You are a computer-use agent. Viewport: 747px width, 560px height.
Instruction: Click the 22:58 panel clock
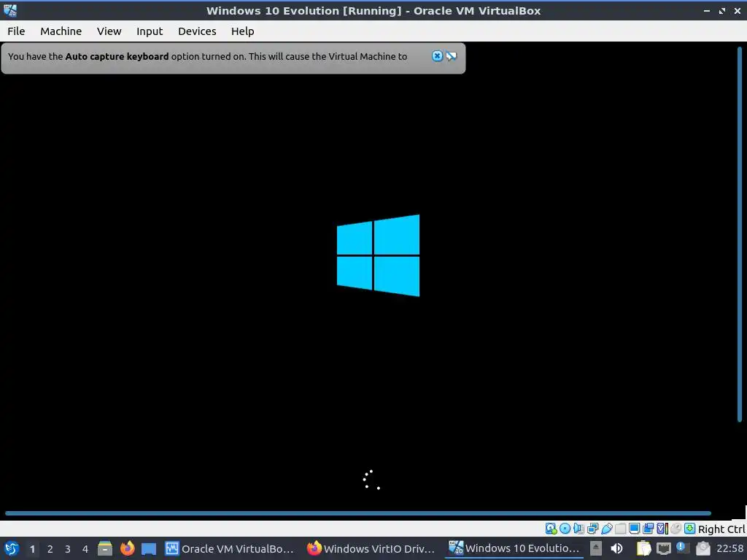pyautogui.click(x=729, y=548)
